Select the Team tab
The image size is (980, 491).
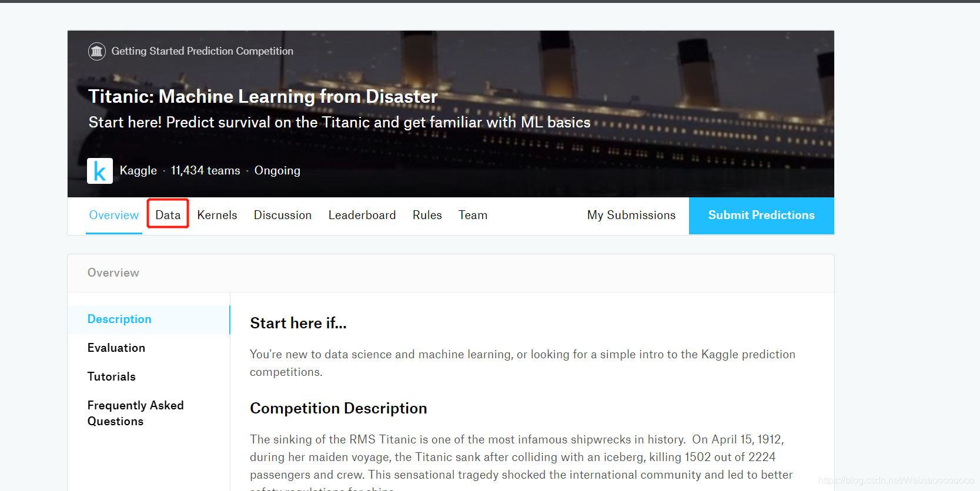473,215
